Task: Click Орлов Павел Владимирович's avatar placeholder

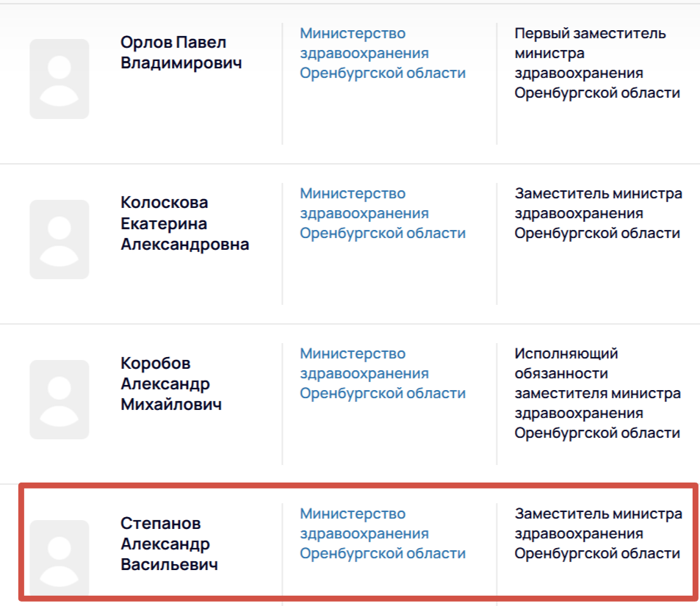Action: 59,79
